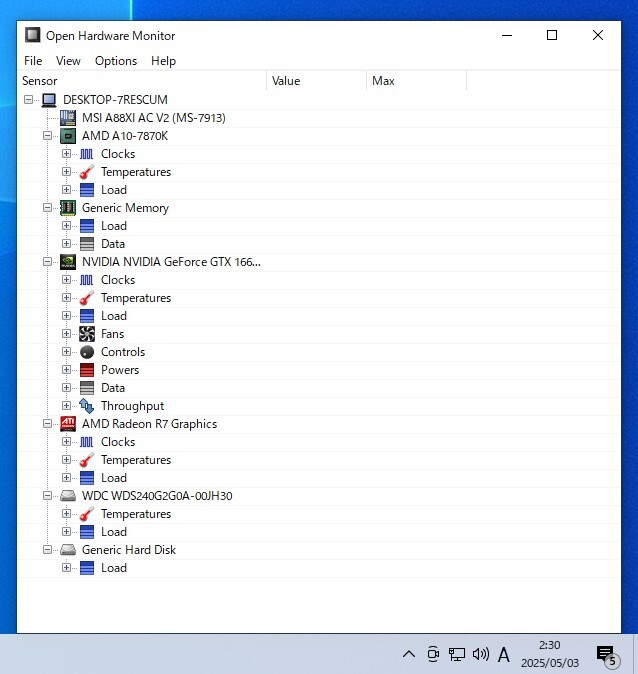Click the volume speaker icon in taskbar

coord(481,654)
